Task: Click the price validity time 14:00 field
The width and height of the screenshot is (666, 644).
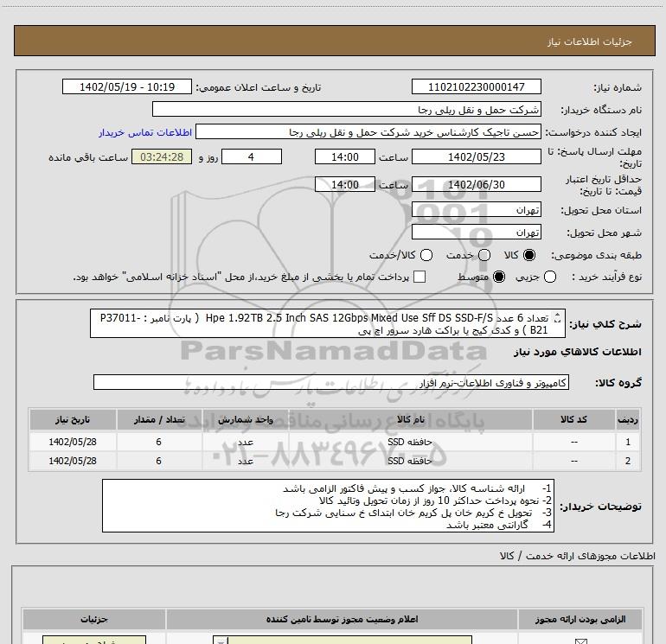Action: (345, 184)
